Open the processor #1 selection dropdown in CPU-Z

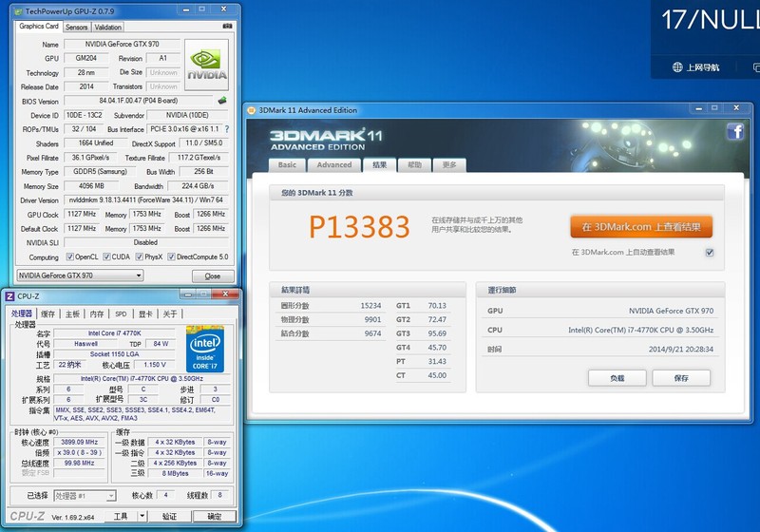pos(85,496)
